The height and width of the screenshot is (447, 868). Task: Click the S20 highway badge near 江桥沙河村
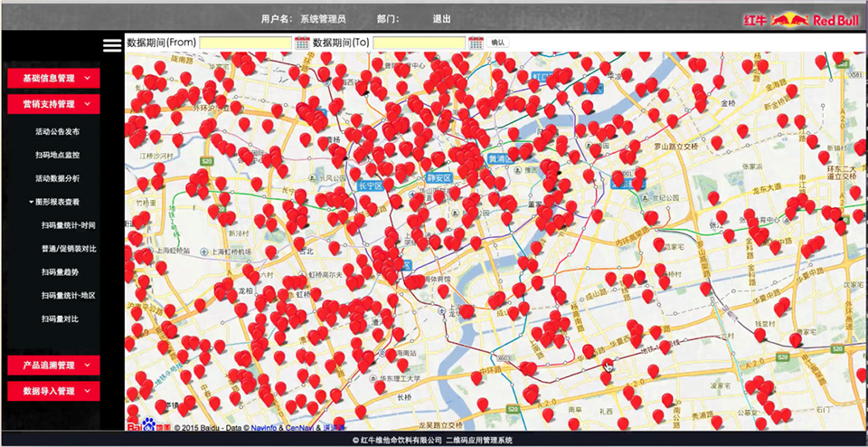(x=206, y=160)
